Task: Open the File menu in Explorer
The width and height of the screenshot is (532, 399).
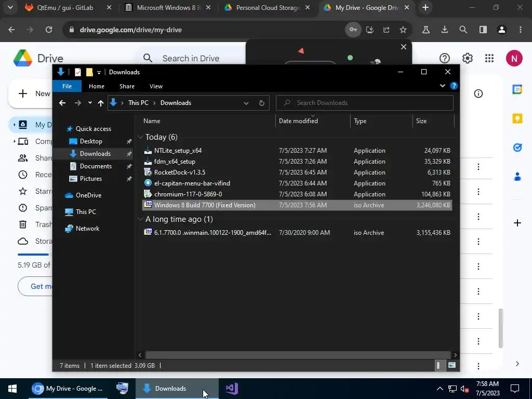Action: tap(67, 86)
